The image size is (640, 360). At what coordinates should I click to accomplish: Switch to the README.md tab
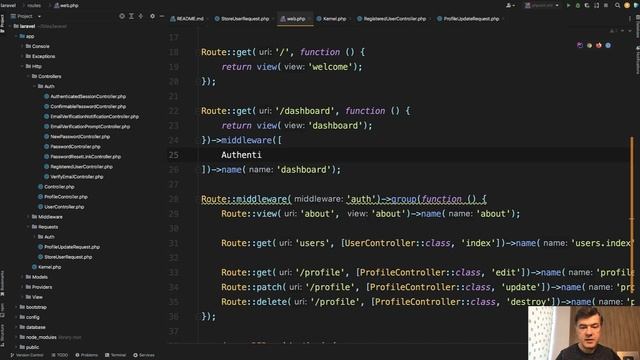click(x=187, y=19)
